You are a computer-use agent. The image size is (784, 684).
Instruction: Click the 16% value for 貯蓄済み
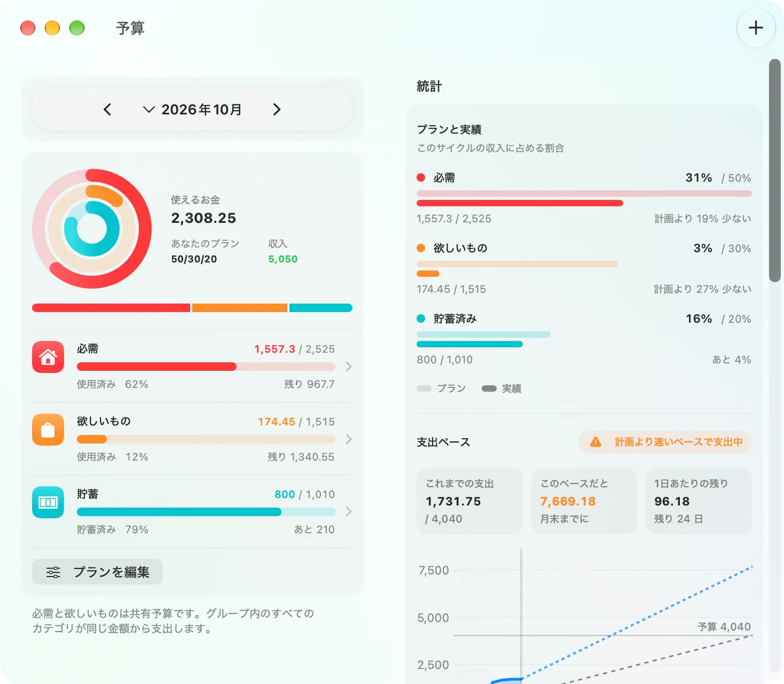tap(698, 319)
